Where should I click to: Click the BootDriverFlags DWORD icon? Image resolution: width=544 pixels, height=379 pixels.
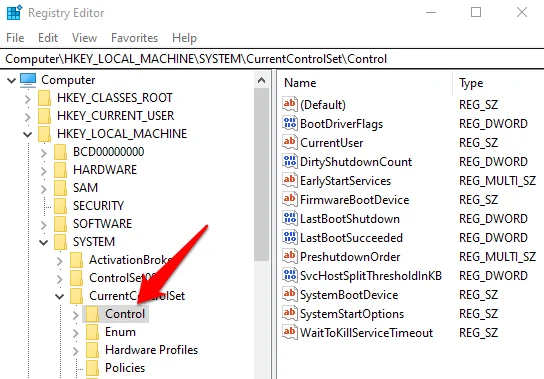290,123
